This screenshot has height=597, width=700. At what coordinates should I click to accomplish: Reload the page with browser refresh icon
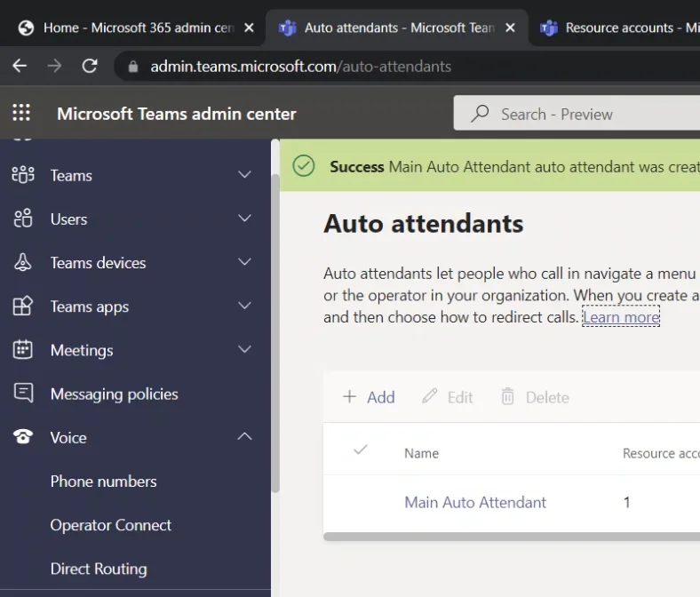[89, 66]
